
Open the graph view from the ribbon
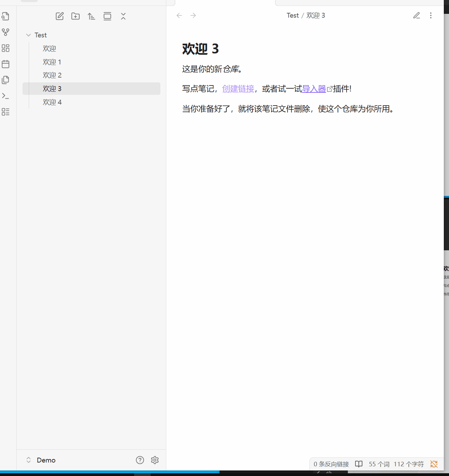pos(6,32)
